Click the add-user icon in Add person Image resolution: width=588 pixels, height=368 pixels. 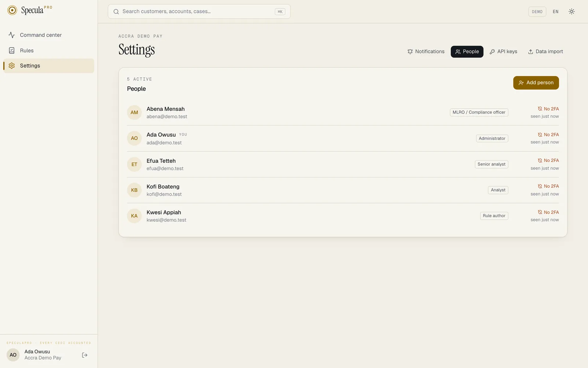[521, 83]
